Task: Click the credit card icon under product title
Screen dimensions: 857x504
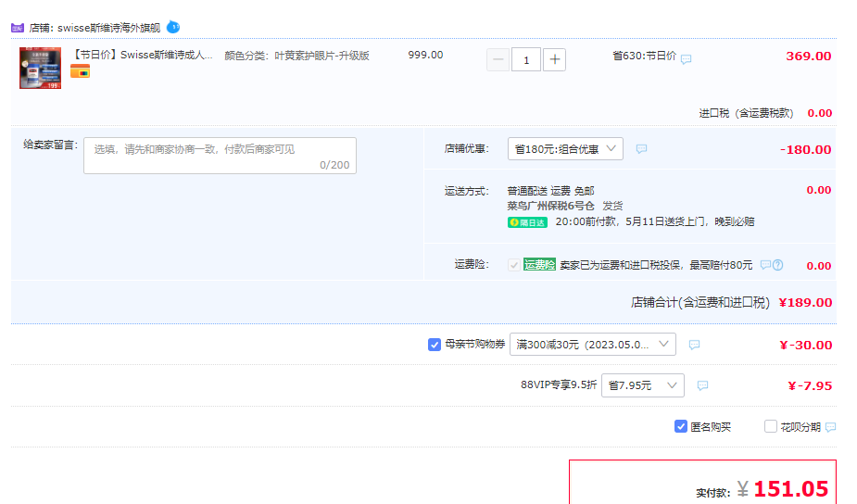Action: click(80, 71)
